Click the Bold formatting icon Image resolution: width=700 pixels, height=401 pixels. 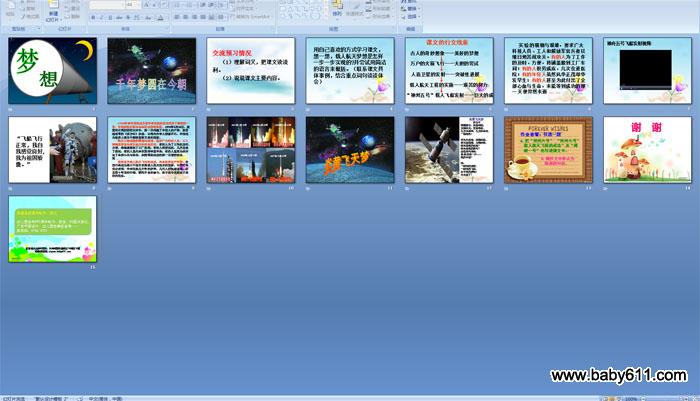tap(93, 17)
